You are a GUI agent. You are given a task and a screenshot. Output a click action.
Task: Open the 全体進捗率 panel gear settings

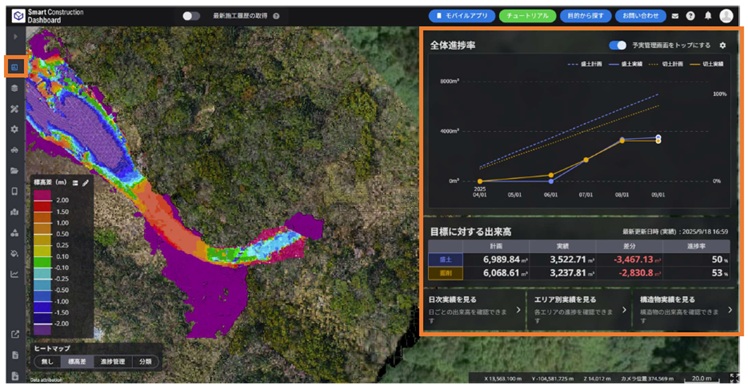pos(723,45)
